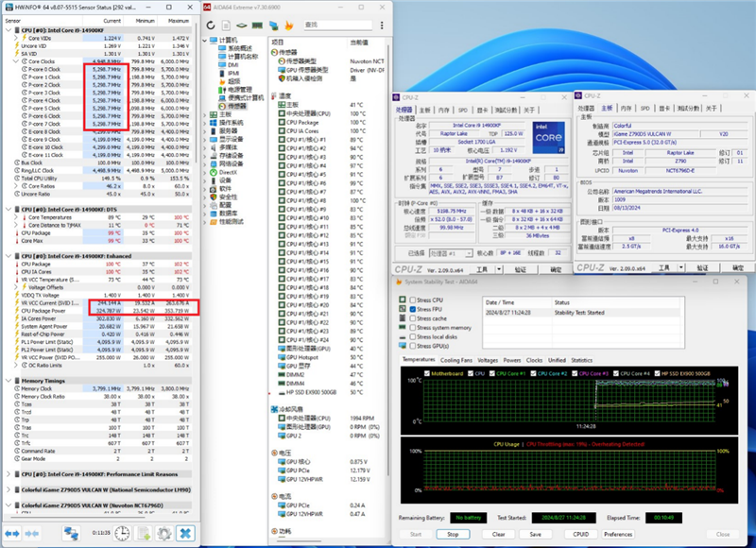Collapse the 计算机 node in AIDA64 tree
Screen dimensions: 756x548
[x=205, y=40]
